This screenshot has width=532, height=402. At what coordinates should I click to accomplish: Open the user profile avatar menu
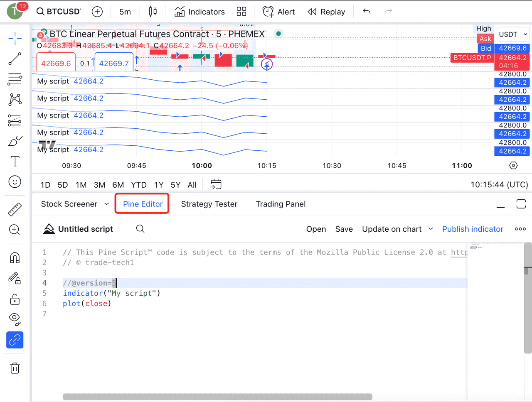[15, 11]
